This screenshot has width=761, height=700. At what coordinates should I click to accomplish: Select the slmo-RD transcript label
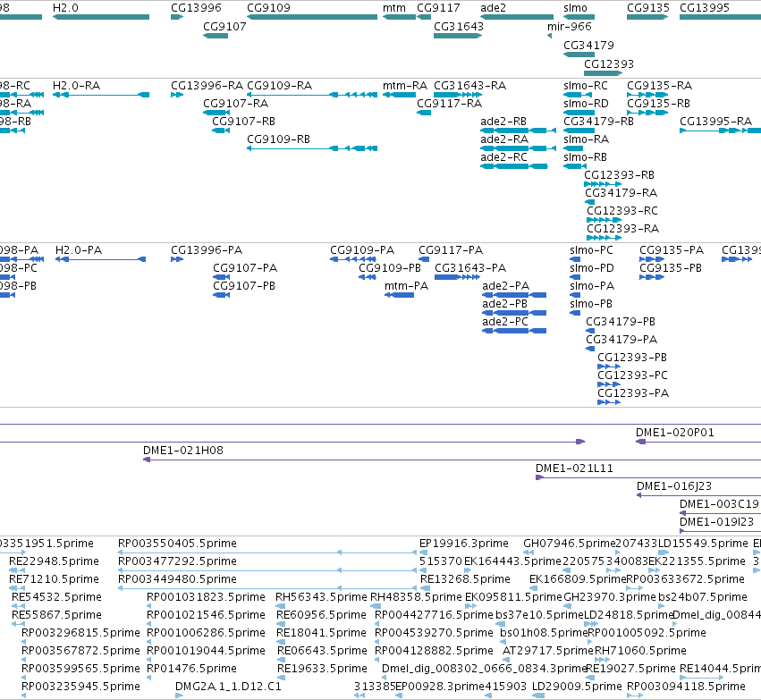pos(586,104)
